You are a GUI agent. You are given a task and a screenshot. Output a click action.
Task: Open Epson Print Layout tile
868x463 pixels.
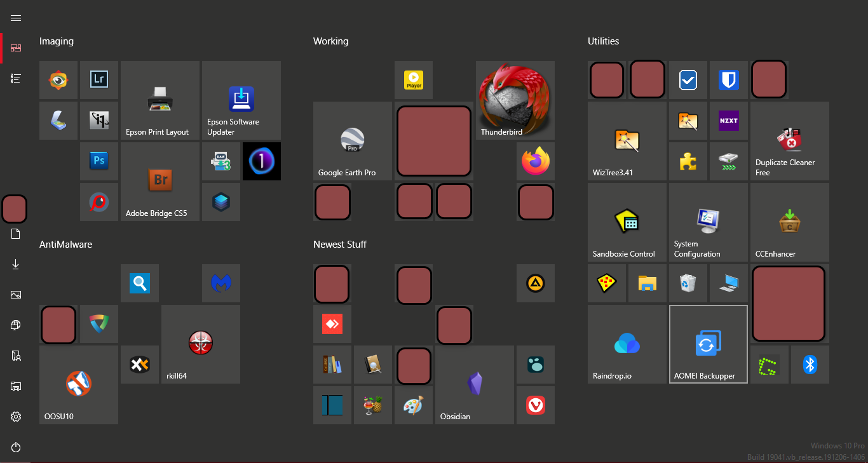(x=160, y=100)
